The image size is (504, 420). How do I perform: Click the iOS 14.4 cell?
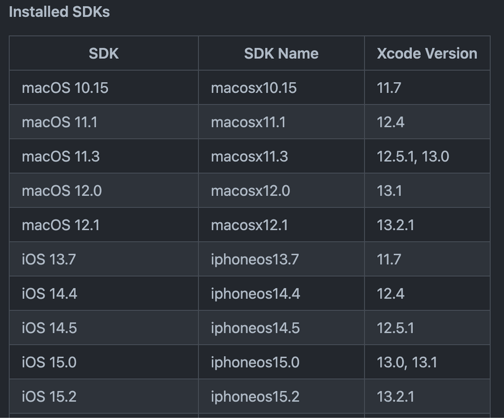[104, 294]
